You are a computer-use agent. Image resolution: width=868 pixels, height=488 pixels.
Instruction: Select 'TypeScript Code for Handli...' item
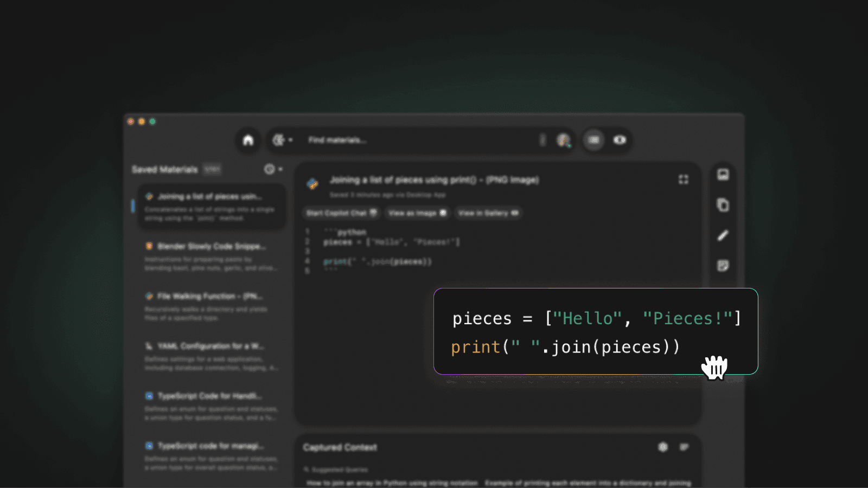(212, 406)
